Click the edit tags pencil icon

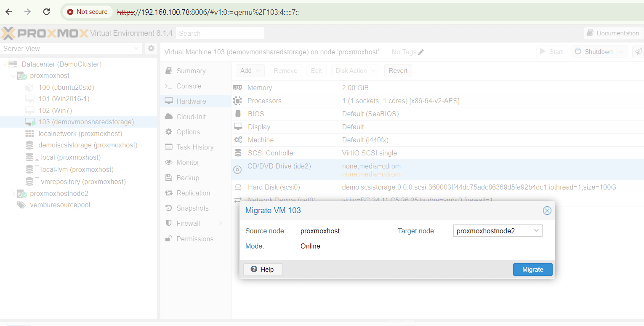tap(421, 52)
